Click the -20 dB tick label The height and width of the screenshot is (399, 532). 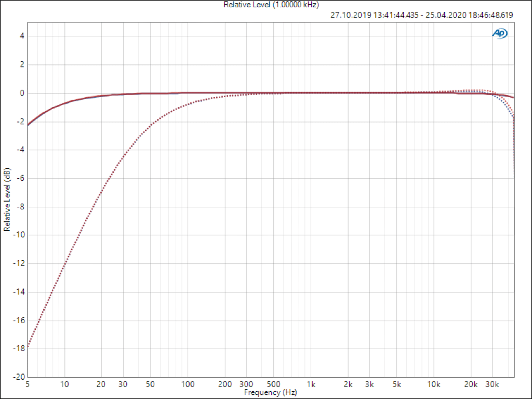[19, 377]
